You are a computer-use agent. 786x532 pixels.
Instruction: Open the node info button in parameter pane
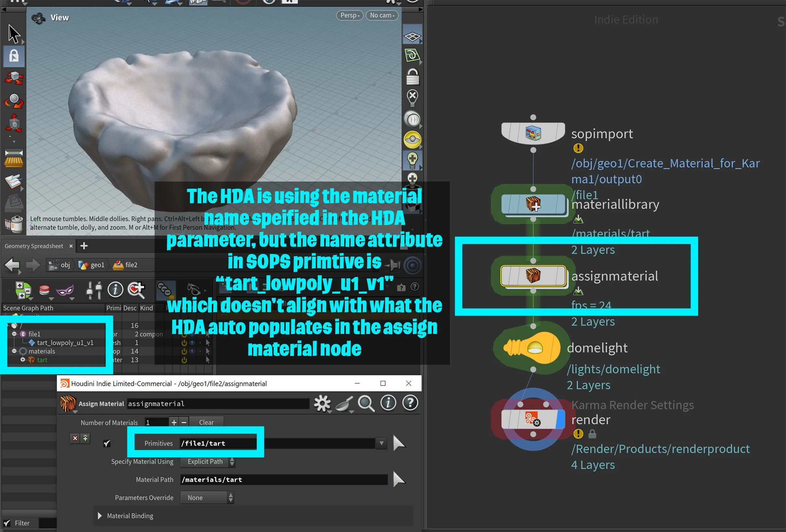click(x=388, y=403)
